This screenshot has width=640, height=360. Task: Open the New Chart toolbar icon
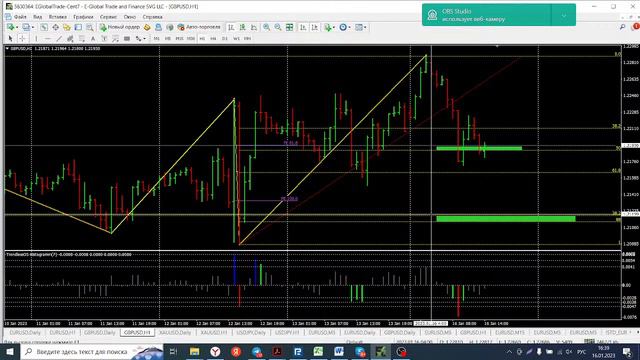coord(10,27)
